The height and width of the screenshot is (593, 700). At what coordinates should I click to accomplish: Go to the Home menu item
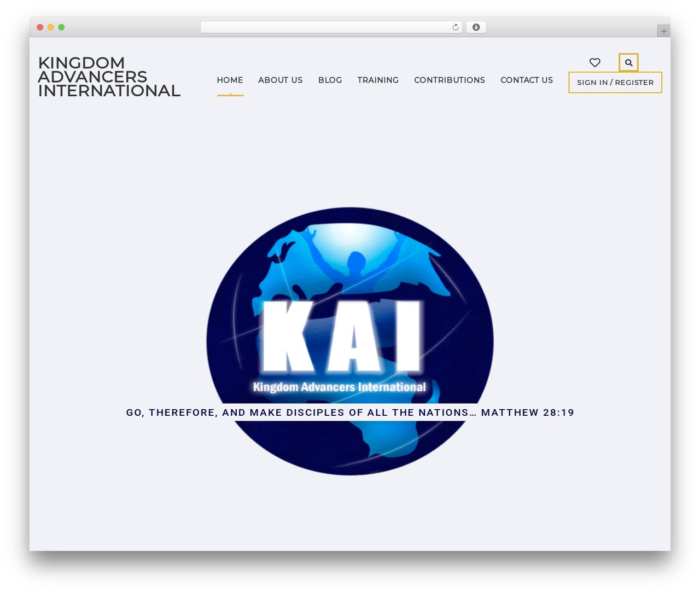pyautogui.click(x=230, y=80)
